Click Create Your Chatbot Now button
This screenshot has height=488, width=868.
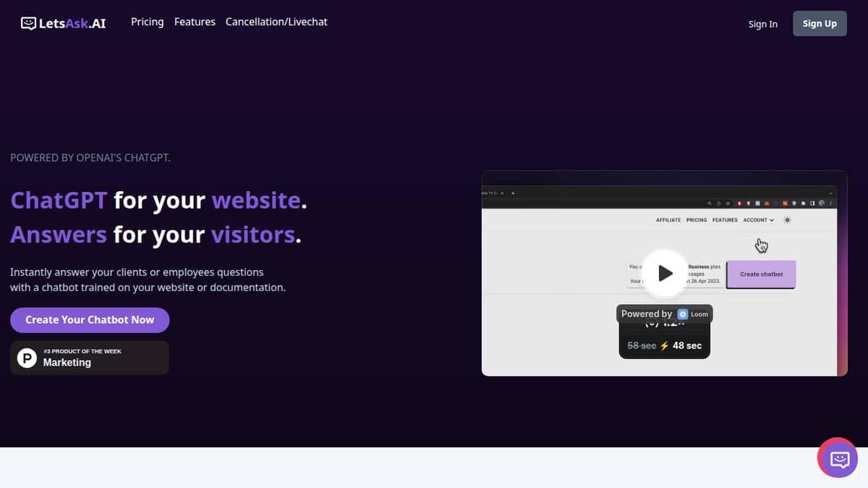pos(90,320)
